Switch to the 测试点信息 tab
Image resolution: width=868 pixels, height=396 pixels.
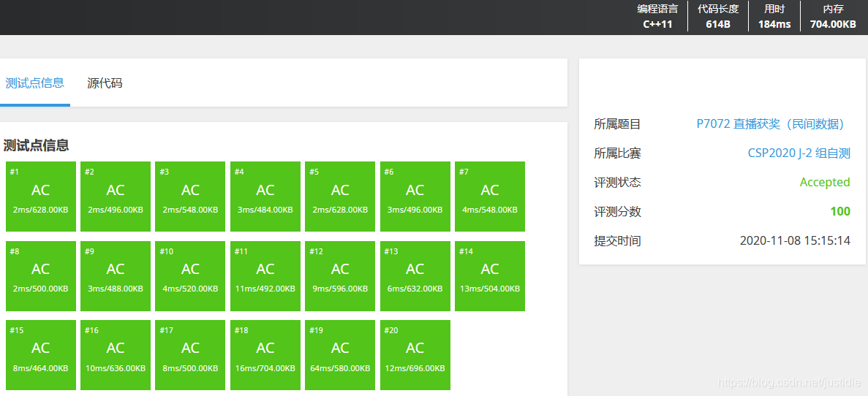pyautogui.click(x=35, y=83)
